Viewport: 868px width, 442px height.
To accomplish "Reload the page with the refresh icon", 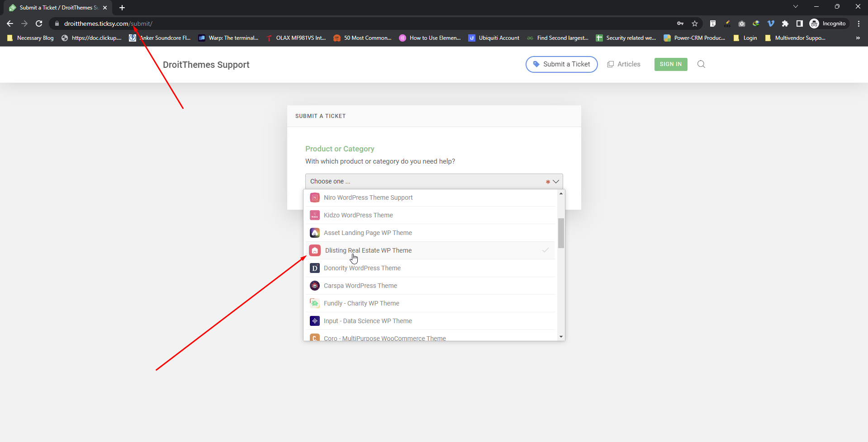I will 39,24.
